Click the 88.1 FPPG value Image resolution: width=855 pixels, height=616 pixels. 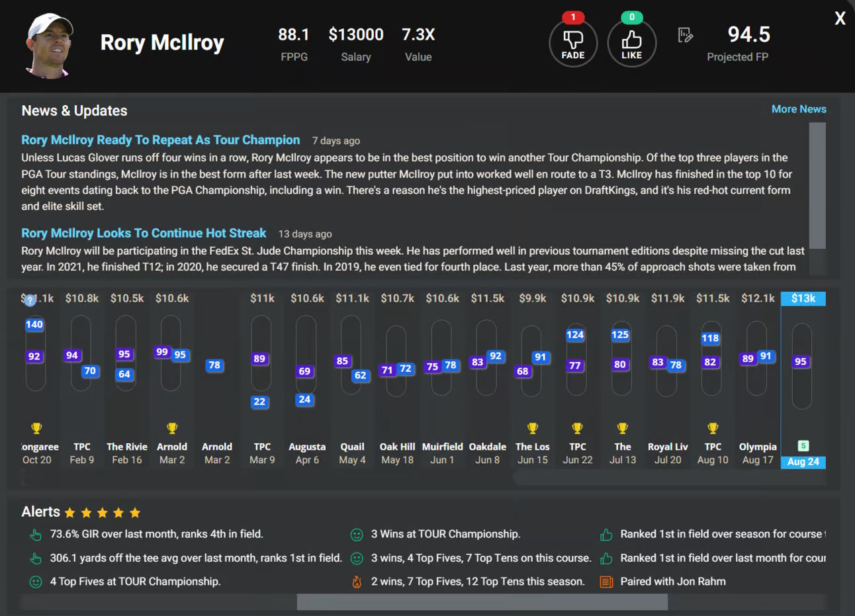pyautogui.click(x=294, y=34)
